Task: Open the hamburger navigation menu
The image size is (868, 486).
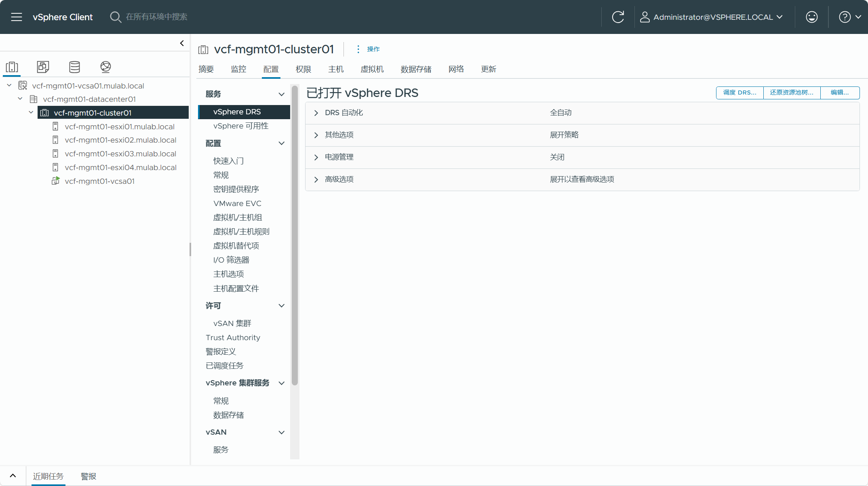Action: coord(17,17)
